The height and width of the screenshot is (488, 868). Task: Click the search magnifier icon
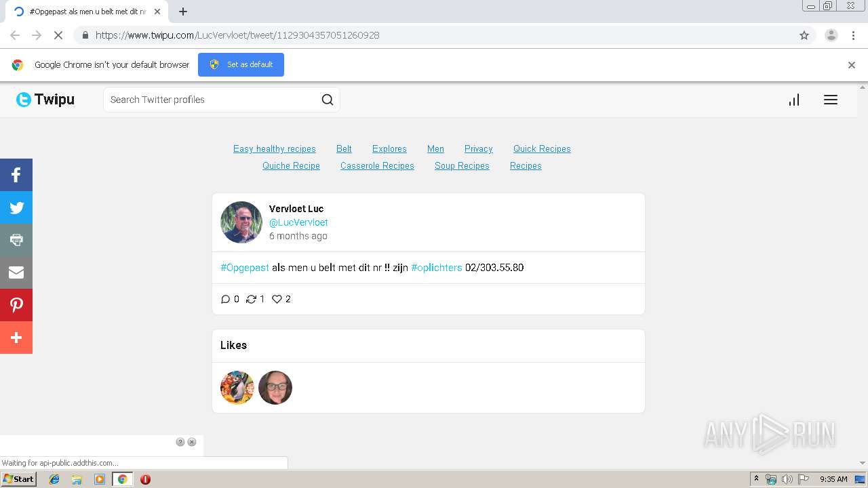coord(328,100)
